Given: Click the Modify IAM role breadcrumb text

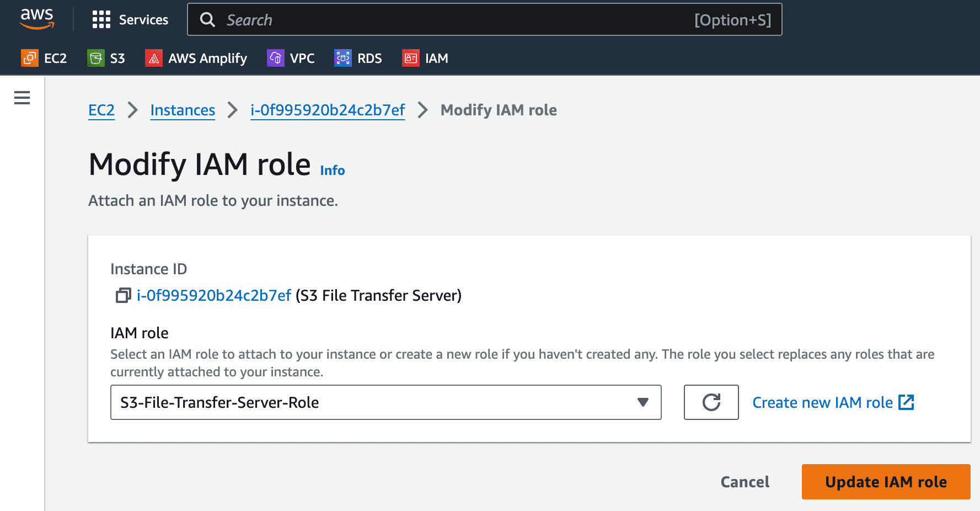Looking at the screenshot, I should 499,110.
